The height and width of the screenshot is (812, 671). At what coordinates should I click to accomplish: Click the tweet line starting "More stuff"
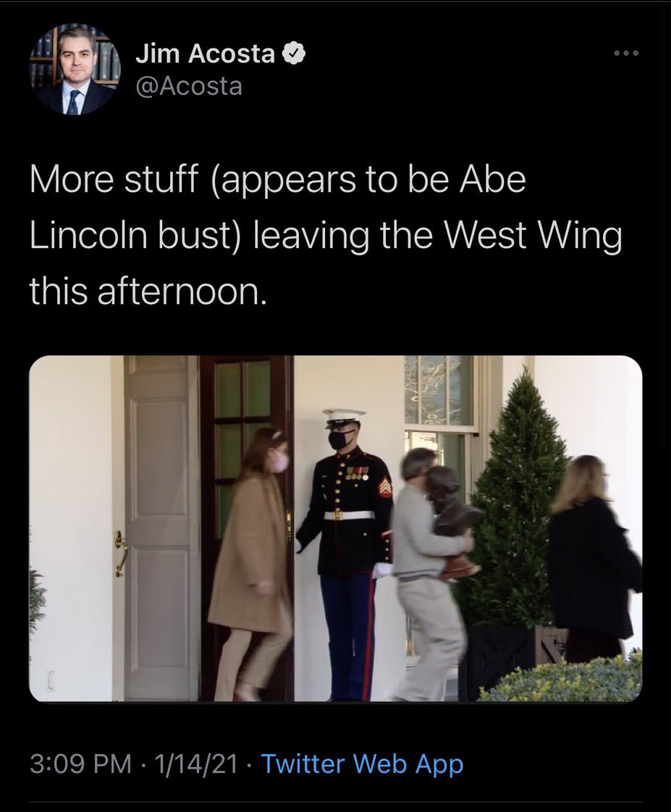click(x=278, y=179)
